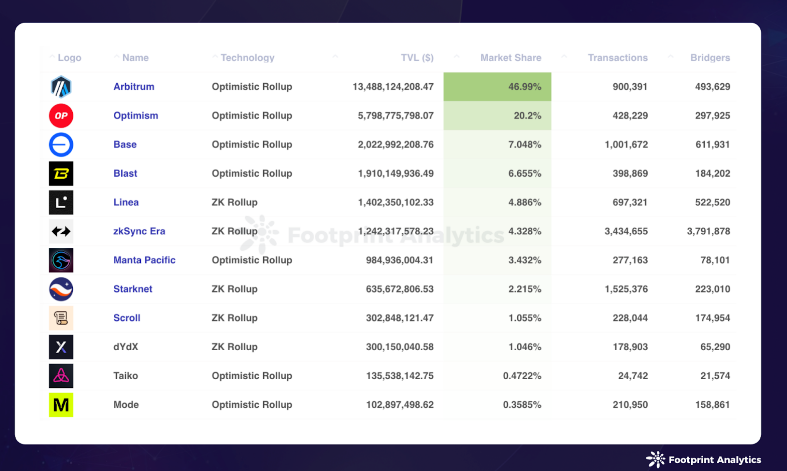Open the Manta Pacific link
Image resolution: width=787 pixels, height=471 pixels.
coord(144,260)
